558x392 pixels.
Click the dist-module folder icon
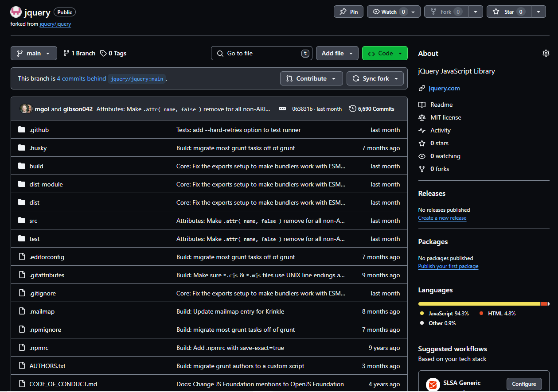click(22, 184)
